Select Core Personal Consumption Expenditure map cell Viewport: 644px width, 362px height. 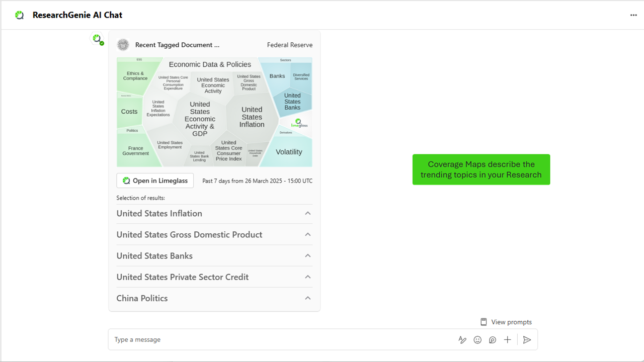tap(173, 83)
